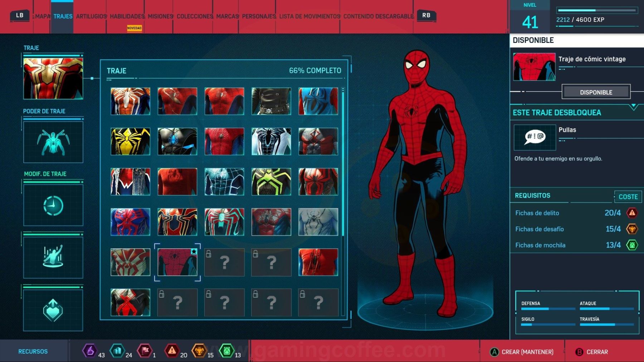Select the green and black Stealth suit
644x362 pixels.
pyautogui.click(x=271, y=182)
